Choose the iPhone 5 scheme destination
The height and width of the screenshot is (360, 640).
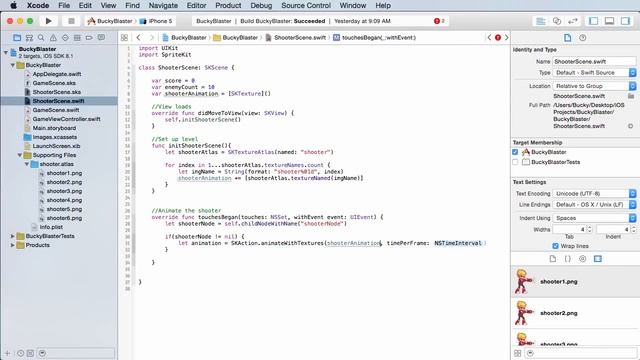pos(156,21)
